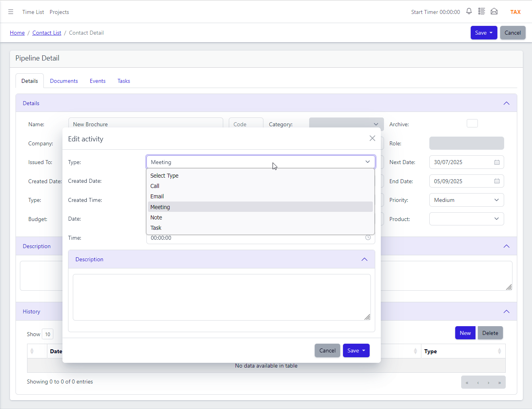Go to previous page of history table
The height and width of the screenshot is (409, 532).
click(x=478, y=382)
